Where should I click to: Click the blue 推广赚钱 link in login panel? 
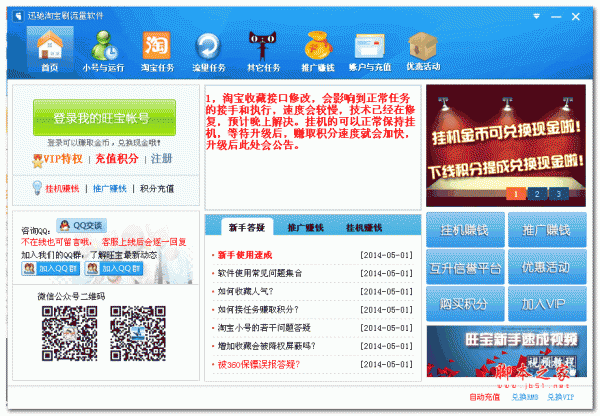click(x=109, y=189)
